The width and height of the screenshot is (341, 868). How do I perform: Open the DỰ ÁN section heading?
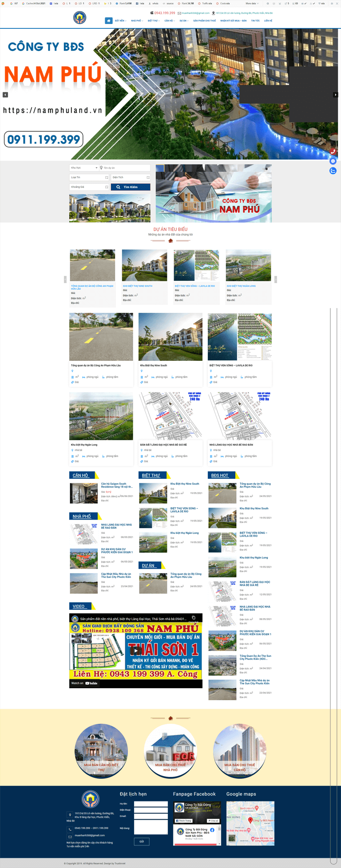tap(148, 565)
